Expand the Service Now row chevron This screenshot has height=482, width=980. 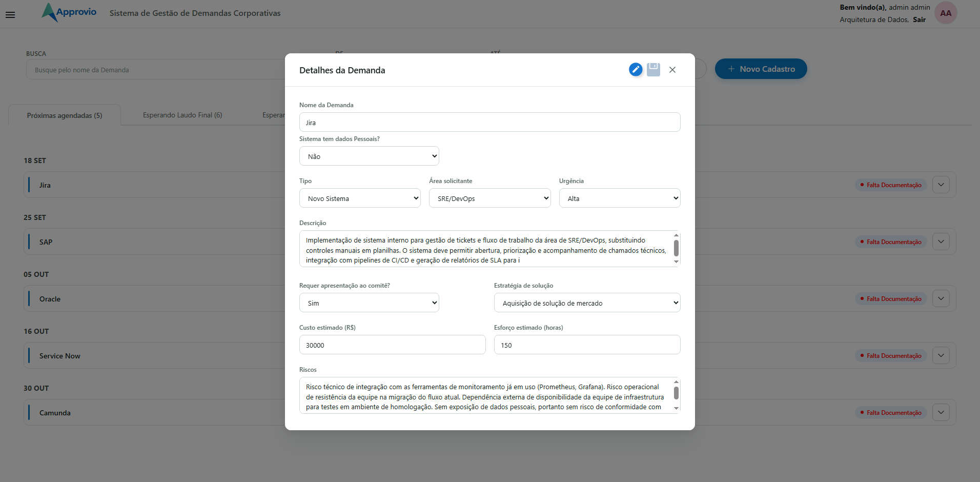(941, 355)
